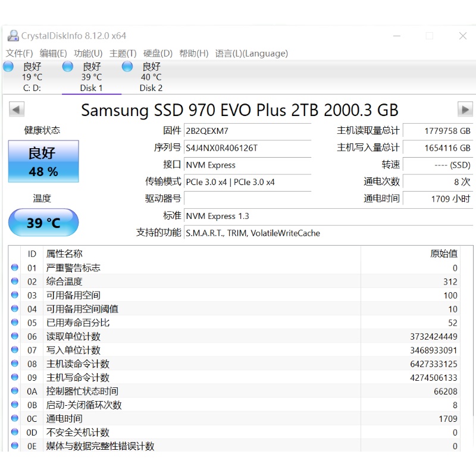Screen dimensions: 476x476
Task: Select the 健康状态 label text
Action: 42,130
